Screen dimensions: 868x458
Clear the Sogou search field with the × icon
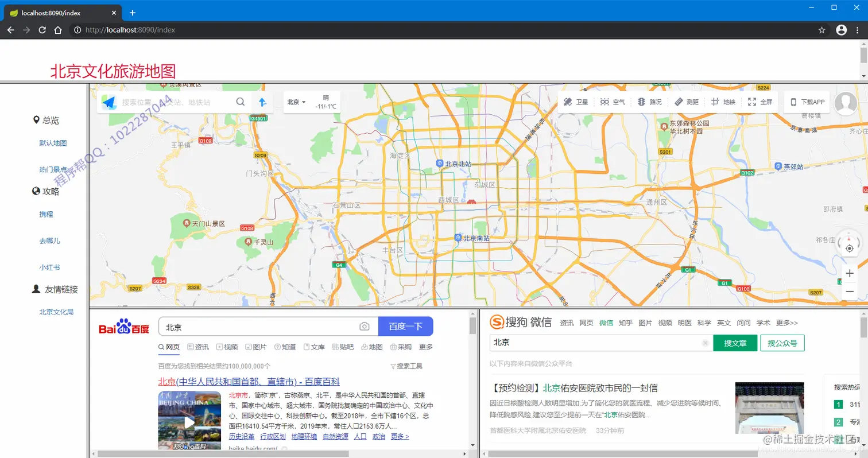tap(705, 342)
